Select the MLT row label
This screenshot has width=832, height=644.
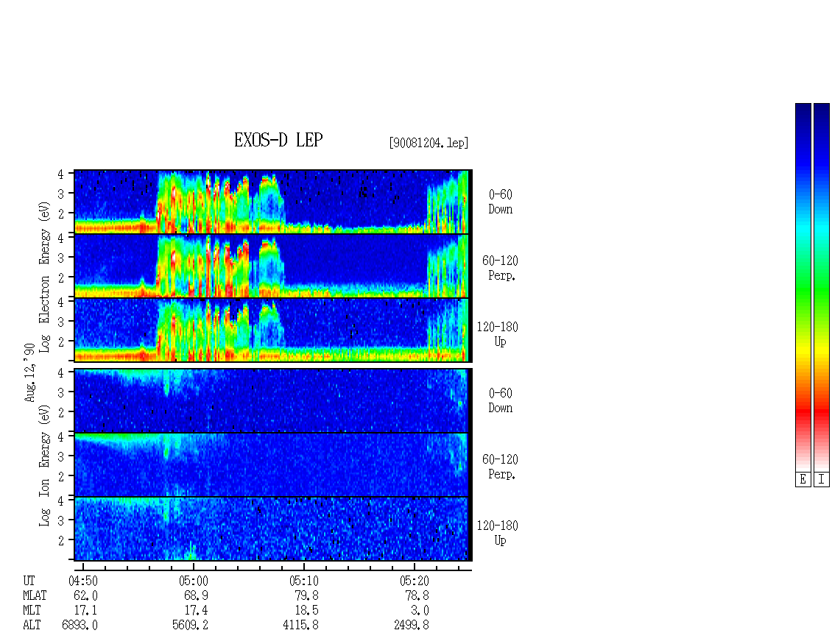pos(32,610)
